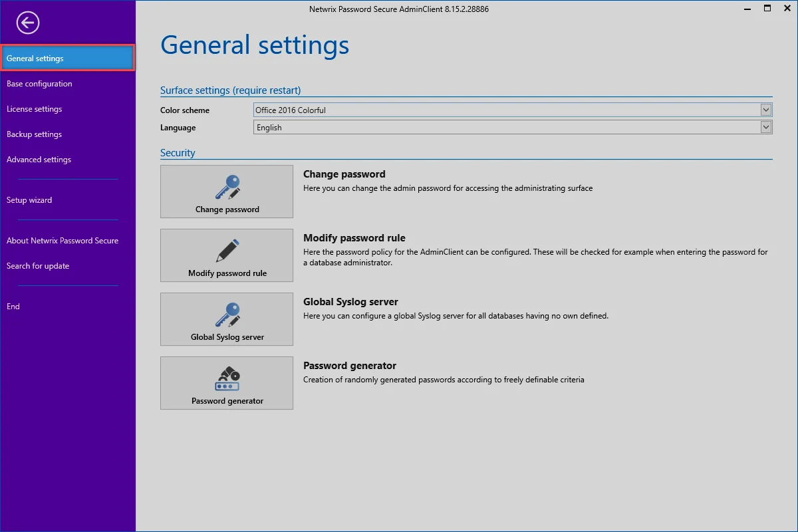Open Base configuration in the sidebar
The height and width of the screenshot is (532, 798).
pos(68,84)
